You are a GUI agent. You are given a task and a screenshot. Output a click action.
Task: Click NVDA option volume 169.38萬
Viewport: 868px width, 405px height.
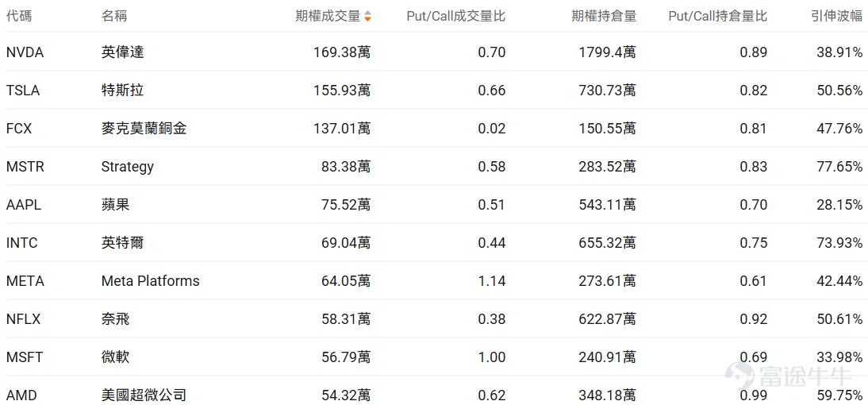pyautogui.click(x=342, y=52)
